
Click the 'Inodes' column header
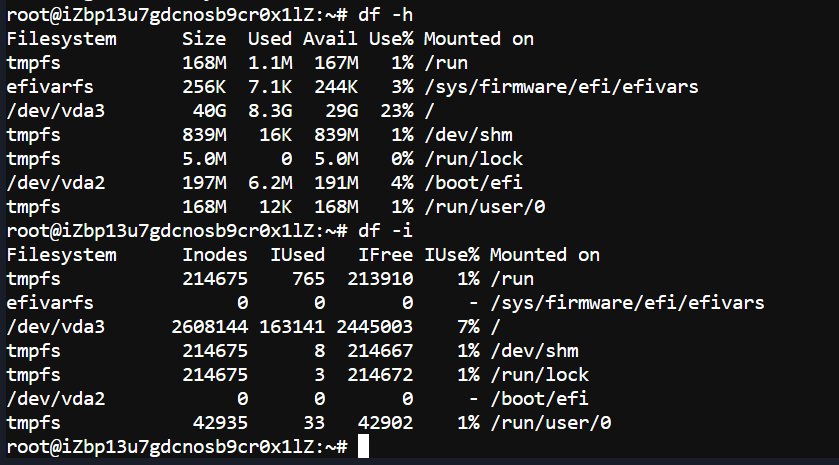coord(215,255)
